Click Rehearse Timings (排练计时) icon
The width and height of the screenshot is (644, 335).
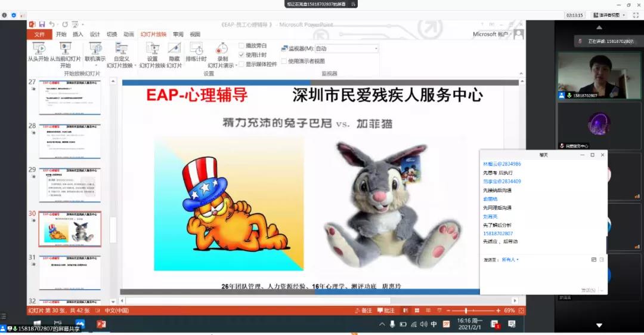[196, 48]
